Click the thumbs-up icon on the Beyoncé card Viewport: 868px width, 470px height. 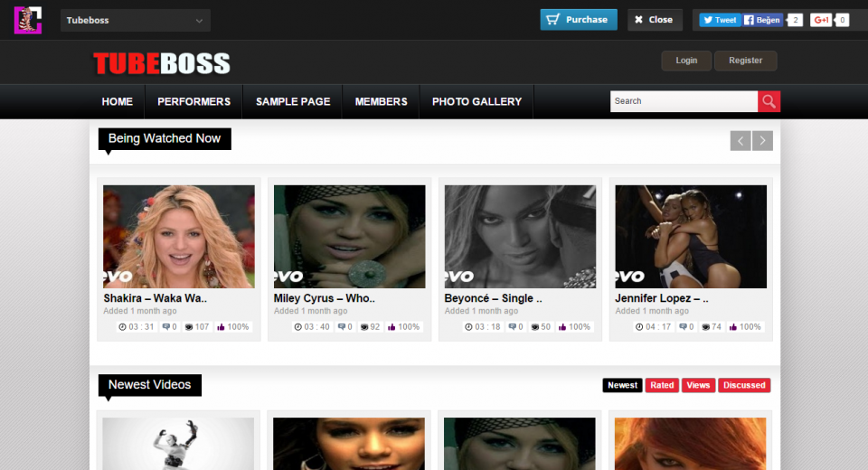pyautogui.click(x=562, y=327)
